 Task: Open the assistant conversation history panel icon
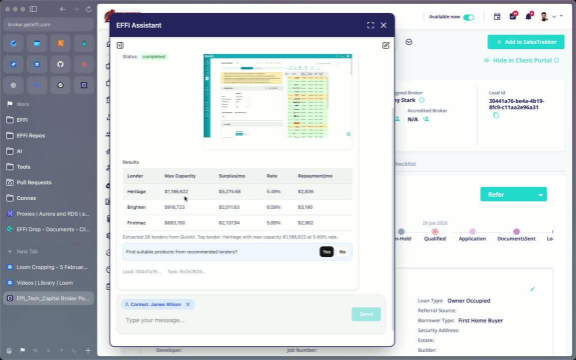(120, 45)
